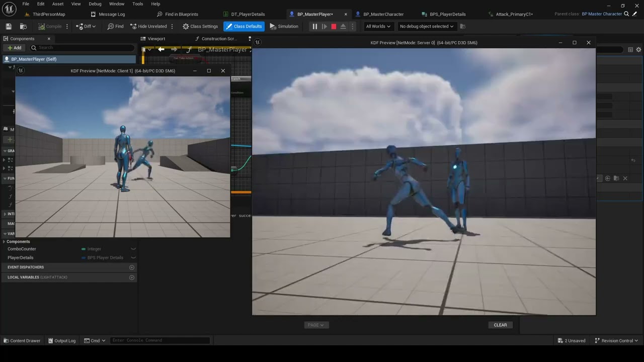Click BP_MasterPlayer graph breadcrumb
Image resolution: width=644 pixels, height=362 pixels.
(x=222, y=49)
